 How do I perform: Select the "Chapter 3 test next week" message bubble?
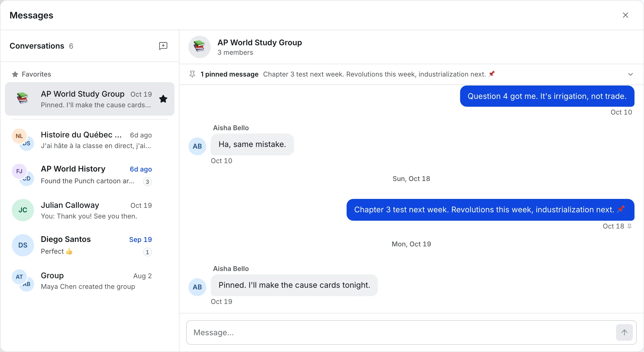pos(490,210)
